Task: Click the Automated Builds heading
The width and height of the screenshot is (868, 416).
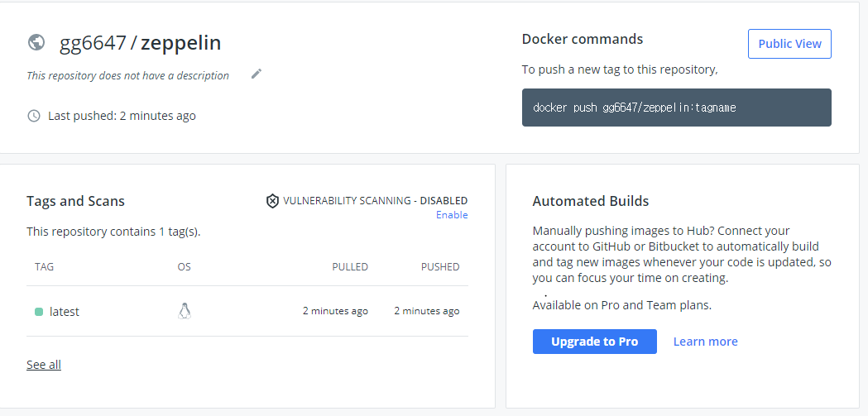Action: 591,201
